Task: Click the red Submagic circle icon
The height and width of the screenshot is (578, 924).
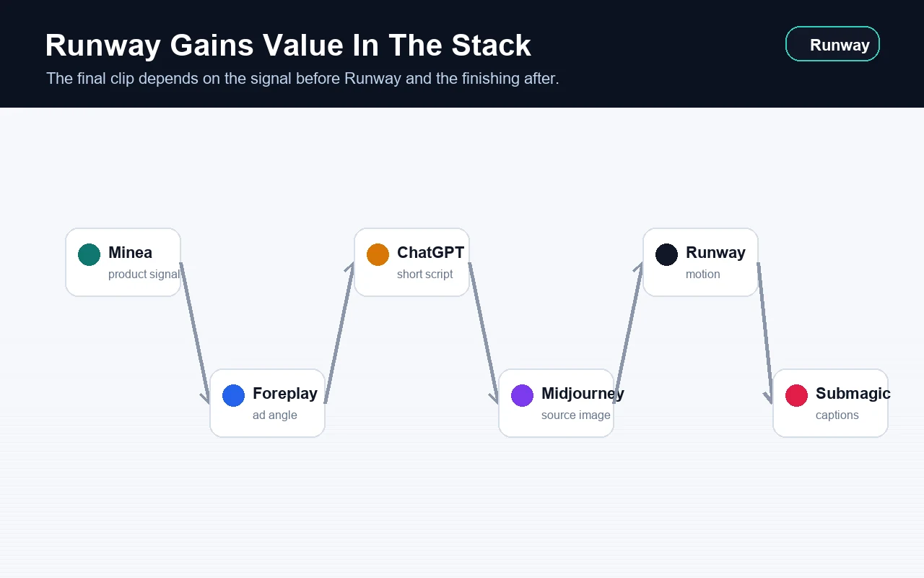Action: (796, 395)
